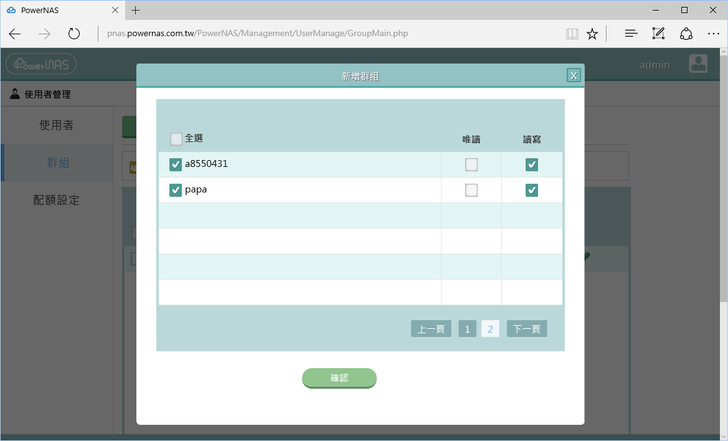728x441 pixels.
Task: Click the admin username label
Action: (655, 65)
